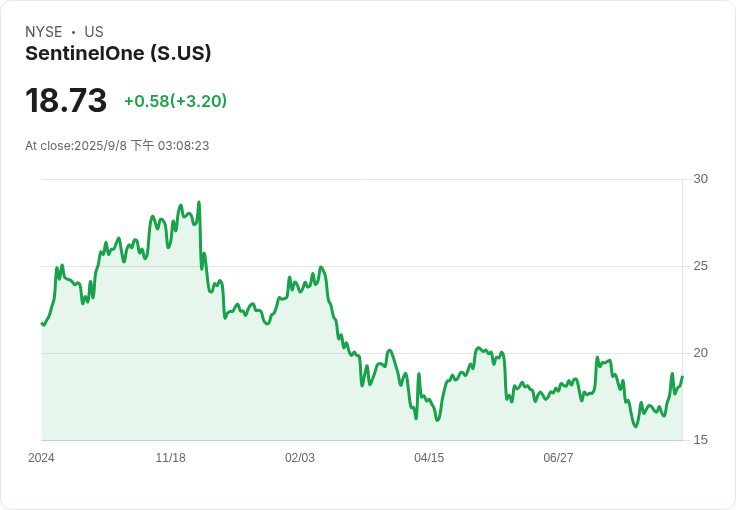Click the chart line's rightmost end point
Screen dimensions: 736x510
click(x=682, y=377)
